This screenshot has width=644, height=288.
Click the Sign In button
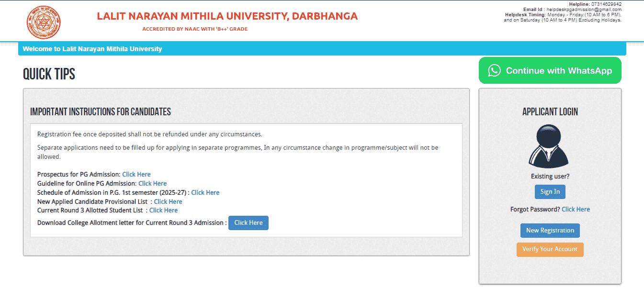[550, 192]
